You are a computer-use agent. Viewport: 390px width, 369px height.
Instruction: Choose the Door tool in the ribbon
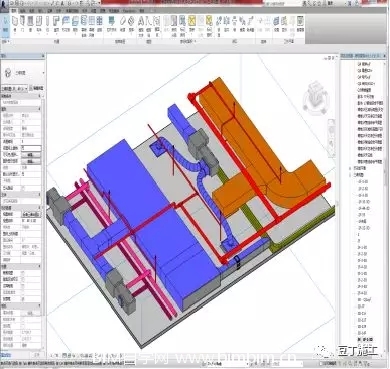pos(22,24)
